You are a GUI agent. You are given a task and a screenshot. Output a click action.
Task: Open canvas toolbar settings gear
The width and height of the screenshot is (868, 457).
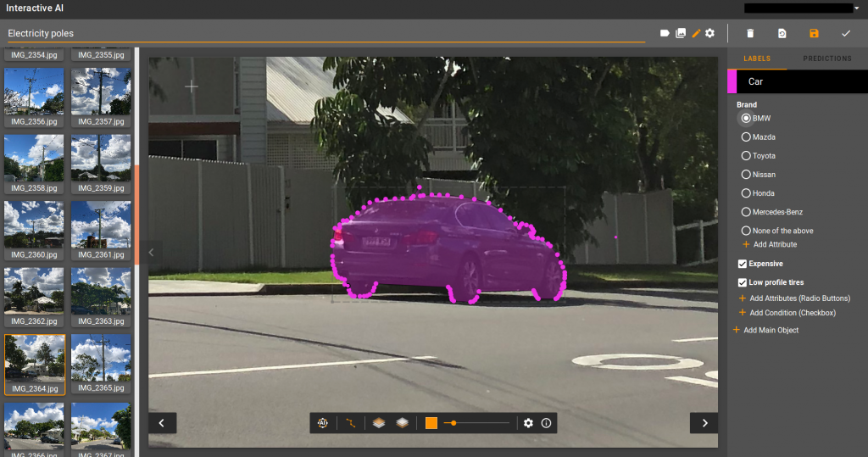click(528, 423)
